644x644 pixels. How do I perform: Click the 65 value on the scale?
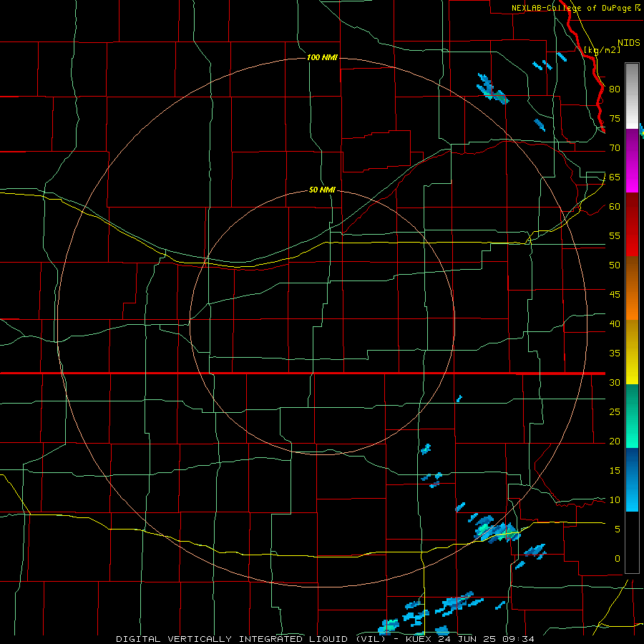[x=615, y=177]
